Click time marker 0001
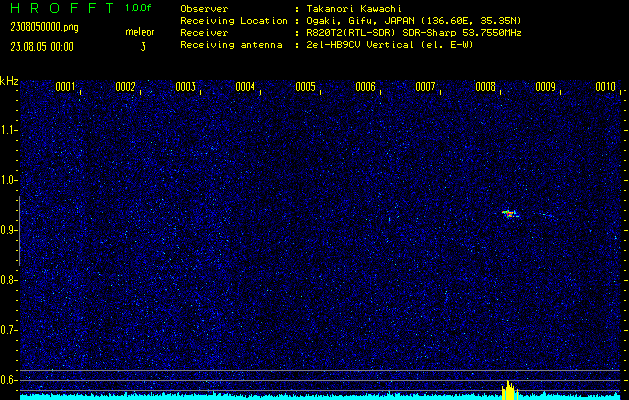 [65, 87]
